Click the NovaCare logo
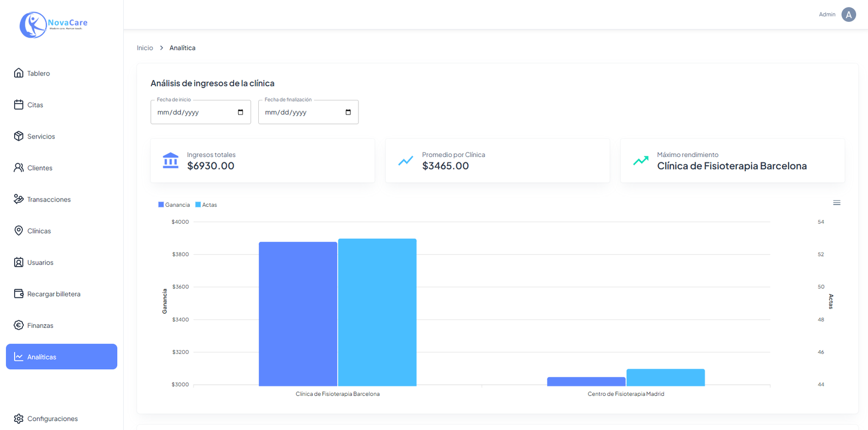The height and width of the screenshot is (430, 868). (53, 25)
